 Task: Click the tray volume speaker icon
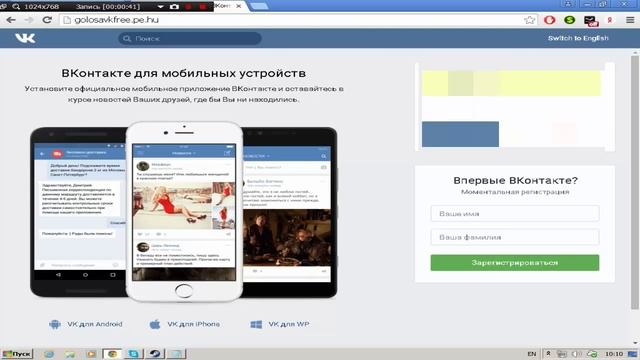coord(576,354)
